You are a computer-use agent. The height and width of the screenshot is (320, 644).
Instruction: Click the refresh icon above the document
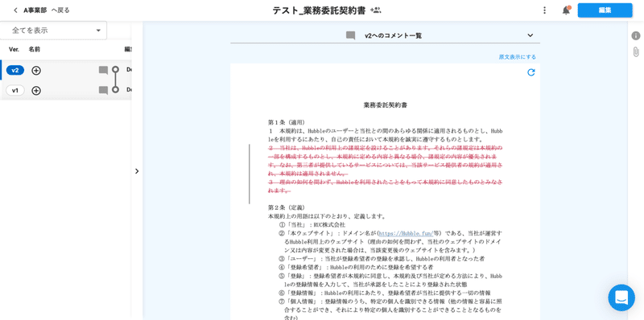[x=531, y=72]
